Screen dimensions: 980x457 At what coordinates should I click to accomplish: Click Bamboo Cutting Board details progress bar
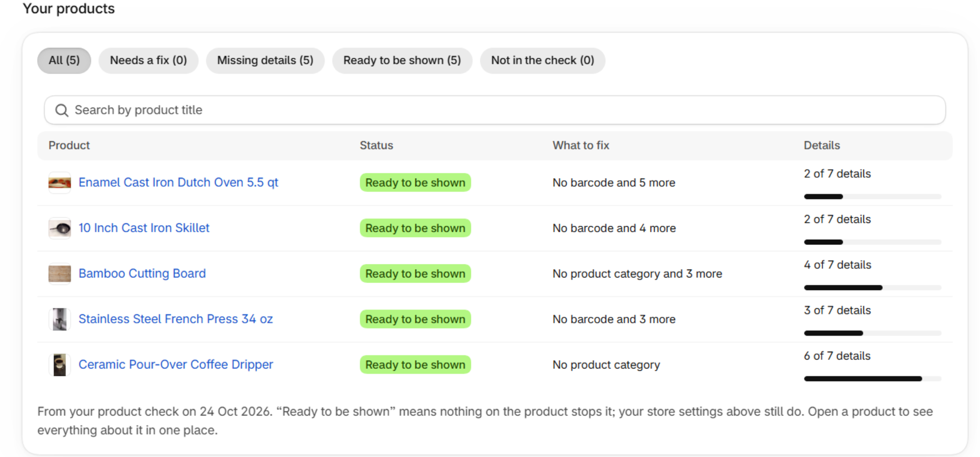coord(873,288)
